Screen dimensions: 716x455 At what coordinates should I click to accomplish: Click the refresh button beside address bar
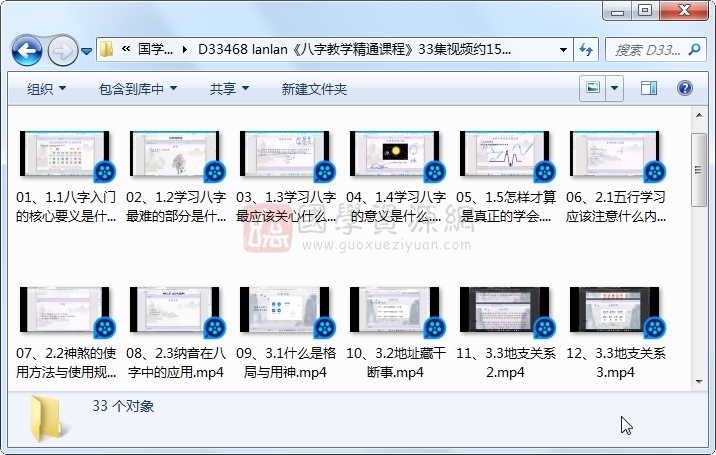[x=586, y=49]
